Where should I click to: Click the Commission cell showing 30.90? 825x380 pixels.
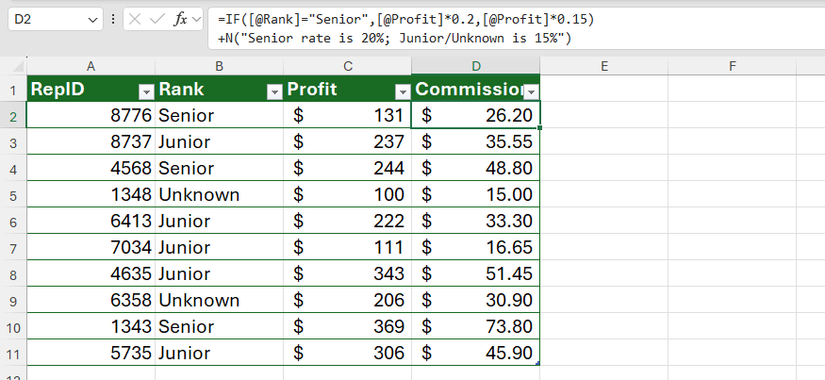point(476,300)
